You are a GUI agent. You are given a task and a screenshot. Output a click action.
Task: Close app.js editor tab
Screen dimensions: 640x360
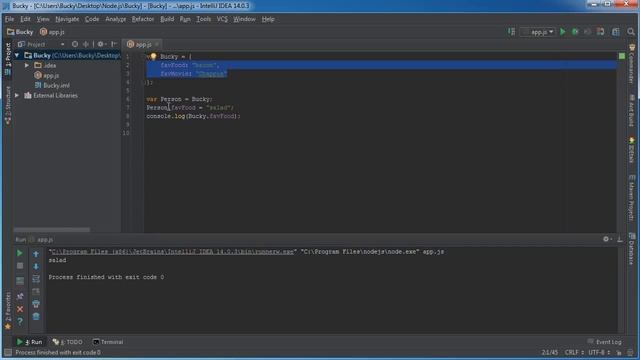pos(157,44)
